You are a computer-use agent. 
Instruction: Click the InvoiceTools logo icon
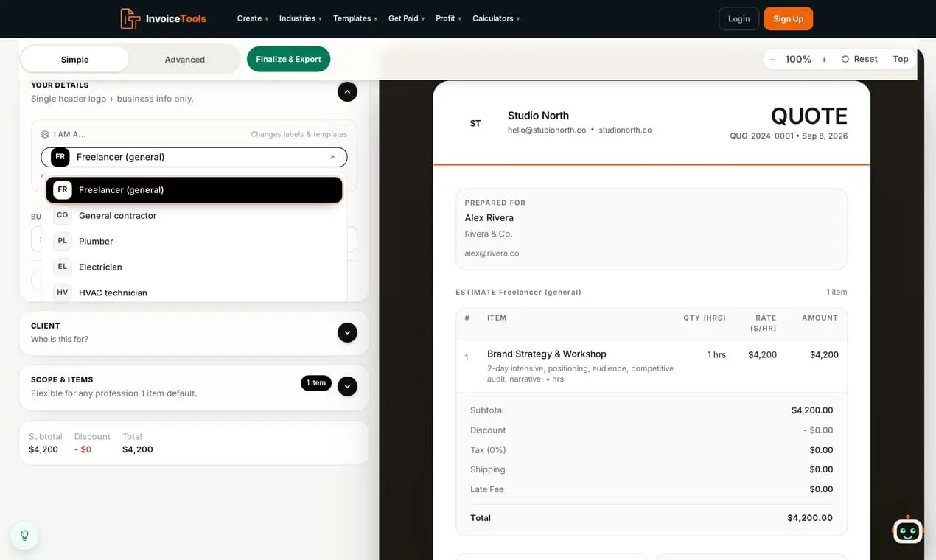coord(130,18)
